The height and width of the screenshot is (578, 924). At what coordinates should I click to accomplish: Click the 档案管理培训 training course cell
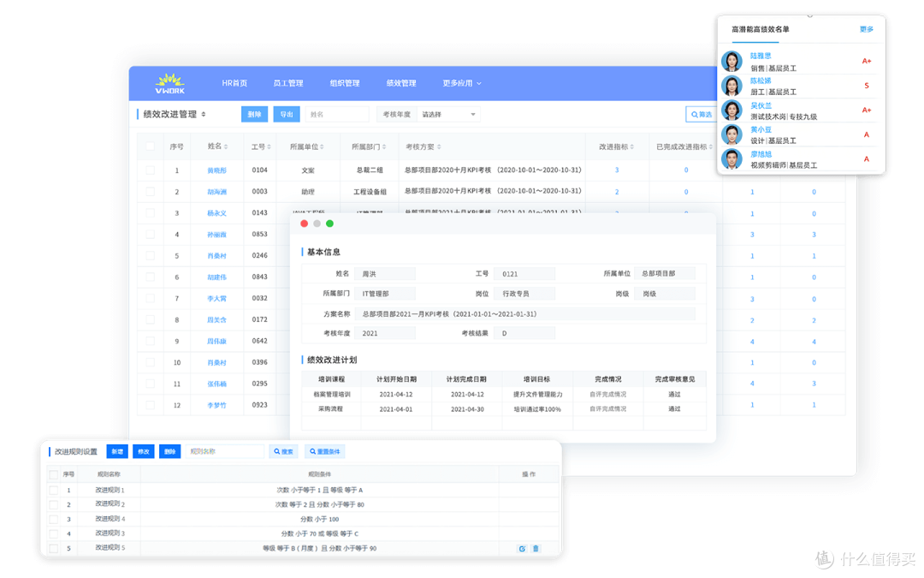[331, 395]
